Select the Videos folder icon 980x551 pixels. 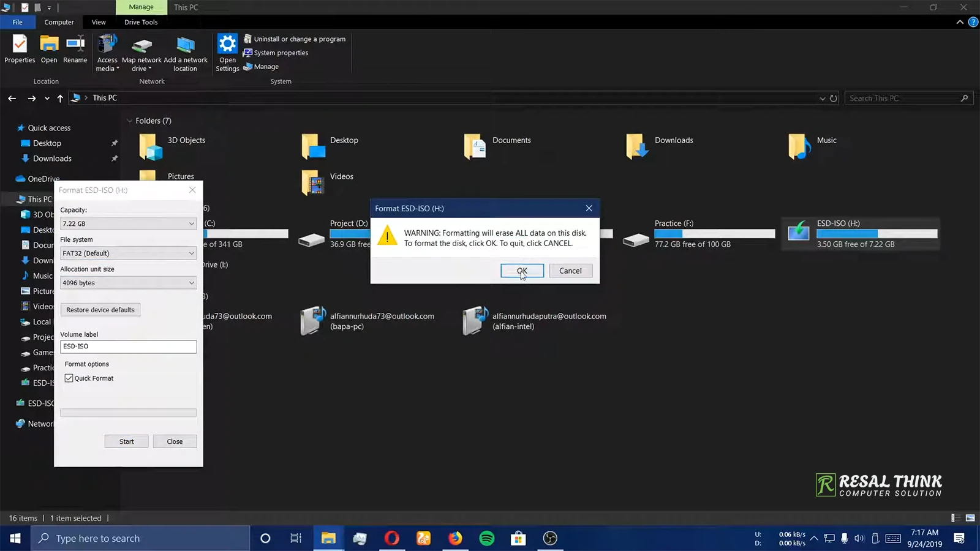tap(313, 182)
